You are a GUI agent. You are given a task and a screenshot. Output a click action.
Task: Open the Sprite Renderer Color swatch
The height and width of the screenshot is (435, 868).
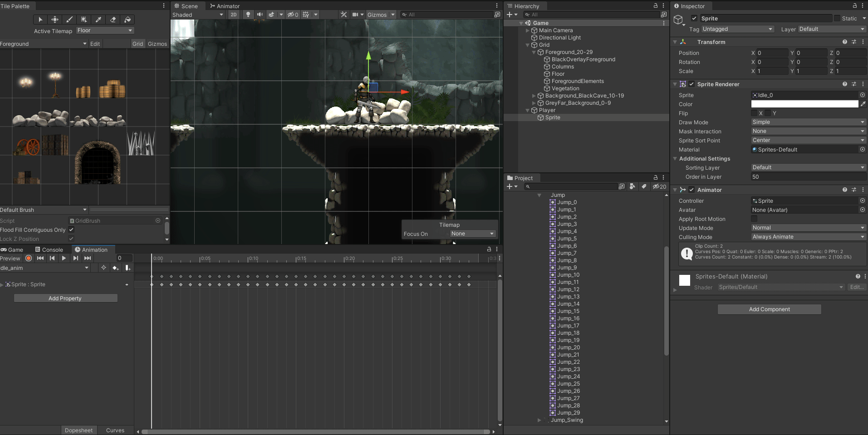804,104
